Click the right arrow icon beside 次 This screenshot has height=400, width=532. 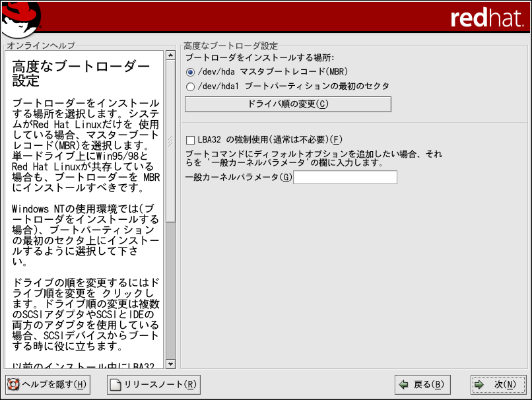point(479,385)
